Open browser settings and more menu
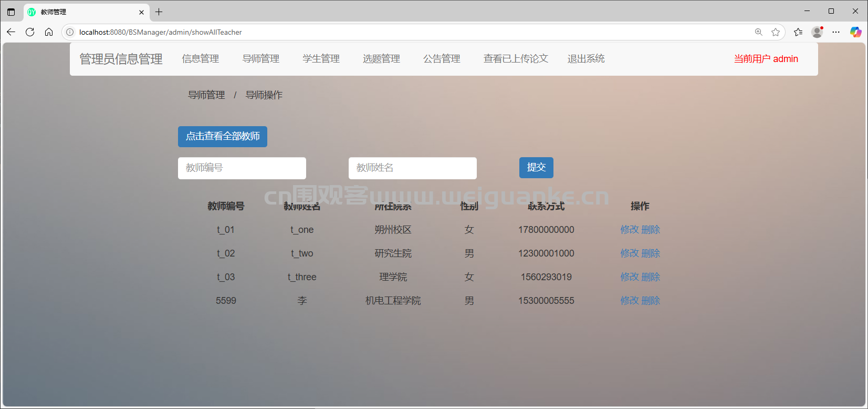Image resolution: width=868 pixels, height=409 pixels. pos(836,32)
